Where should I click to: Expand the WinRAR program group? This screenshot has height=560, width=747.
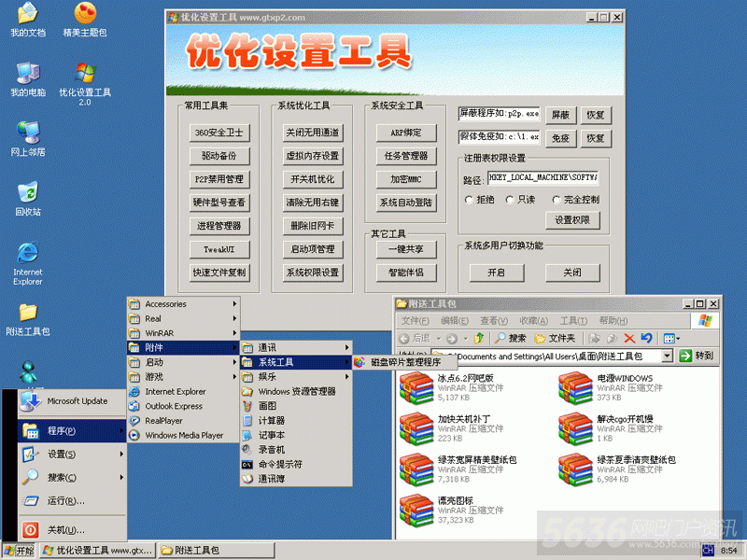coord(183,333)
